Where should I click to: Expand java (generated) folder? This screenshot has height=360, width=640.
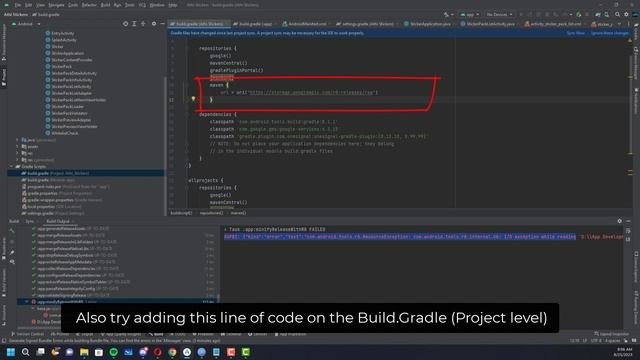(18, 140)
